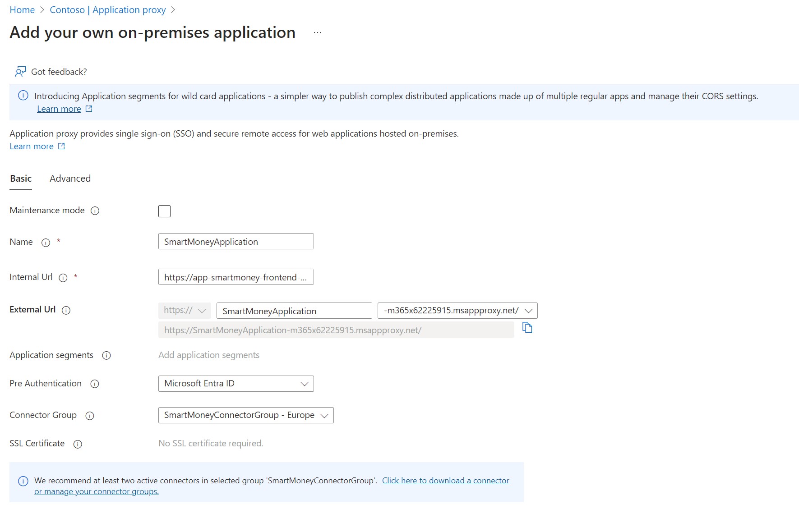Screen dimensions: 799x532
Task: Switch to the Basic tab
Action: 21,179
